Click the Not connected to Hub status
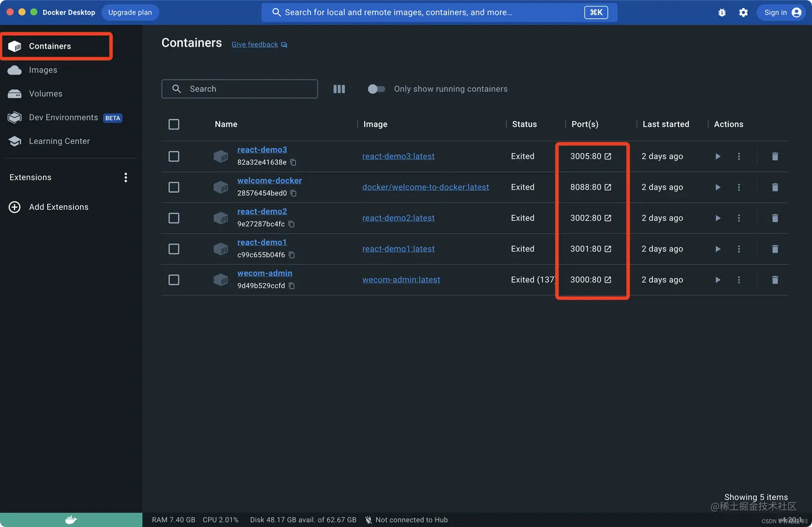This screenshot has width=812, height=527. pos(407,520)
